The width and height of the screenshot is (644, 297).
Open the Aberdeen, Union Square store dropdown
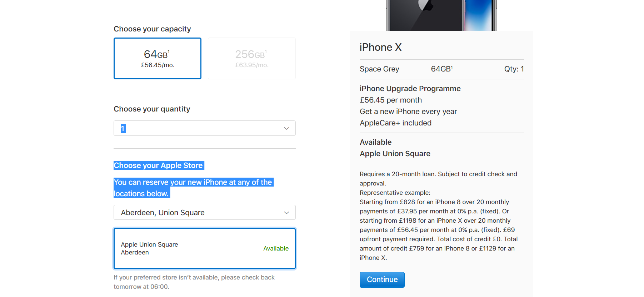[205, 212]
